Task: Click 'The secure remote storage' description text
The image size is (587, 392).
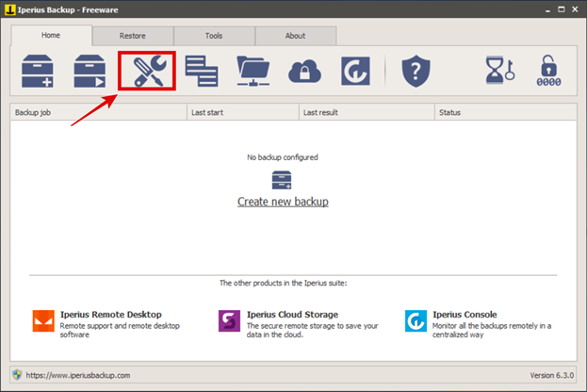Action: click(313, 330)
